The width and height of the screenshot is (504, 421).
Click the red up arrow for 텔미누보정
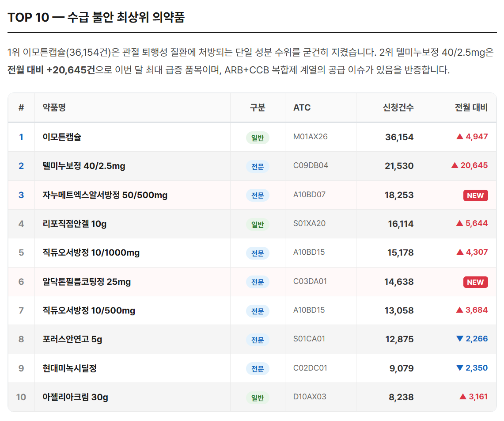point(455,165)
